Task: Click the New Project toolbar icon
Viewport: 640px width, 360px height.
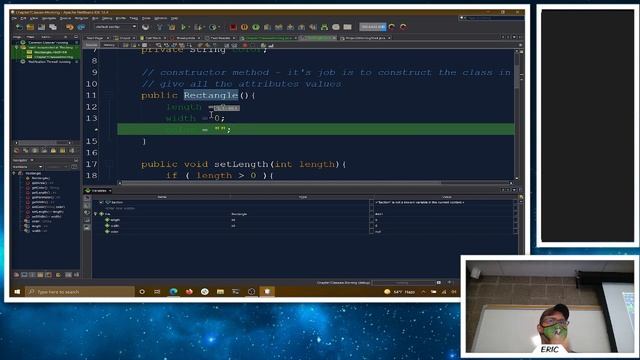Action: click(x=30, y=27)
